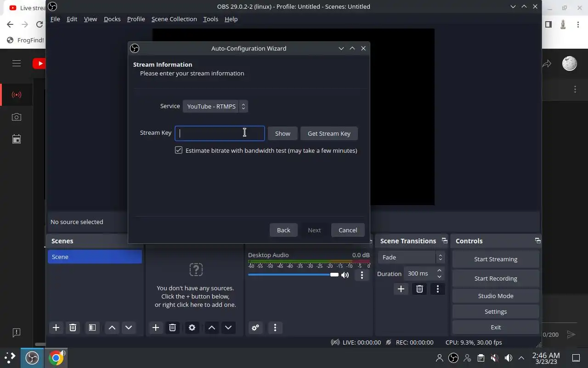
Task: Open the Fade transition dropdown
Action: pos(411,257)
